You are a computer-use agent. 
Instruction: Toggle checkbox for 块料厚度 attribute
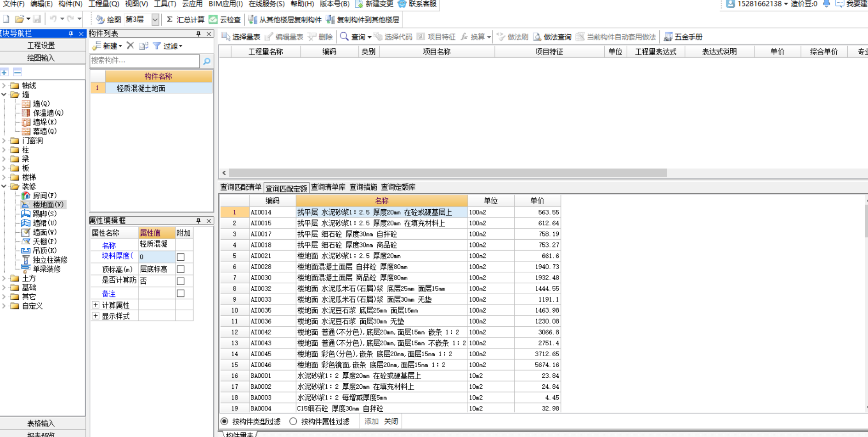click(181, 257)
